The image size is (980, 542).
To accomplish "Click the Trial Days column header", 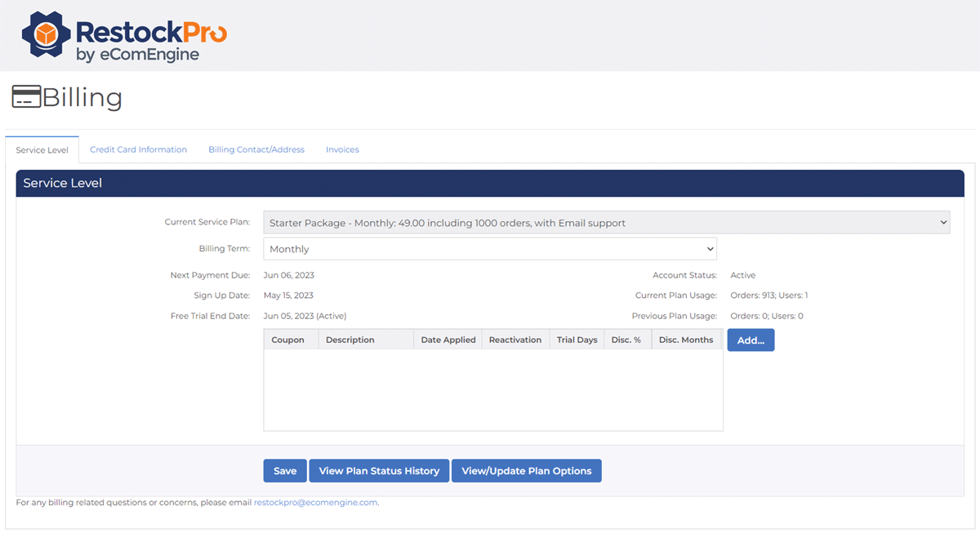I will click(x=577, y=340).
